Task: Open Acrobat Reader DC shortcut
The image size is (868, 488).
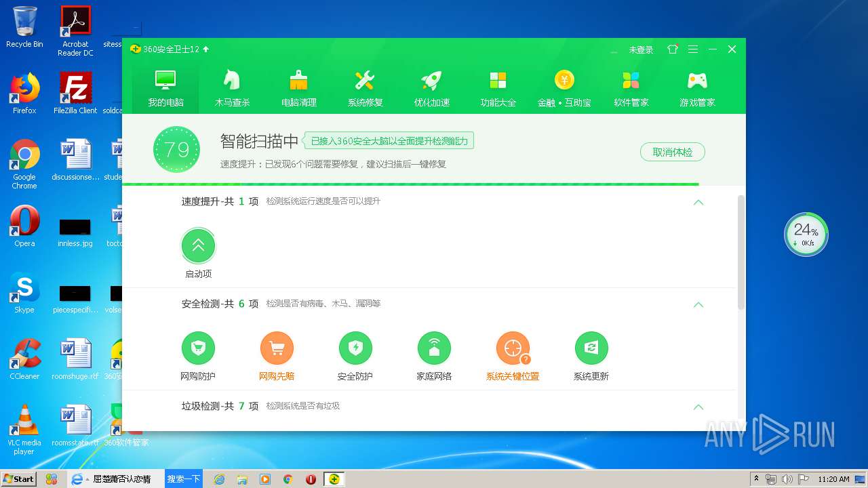Action: tap(76, 30)
